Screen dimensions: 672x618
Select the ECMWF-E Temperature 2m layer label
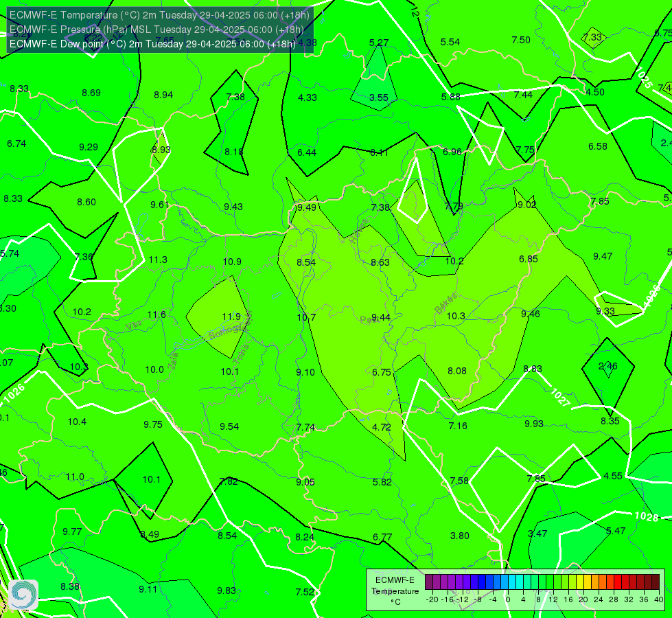tap(159, 15)
